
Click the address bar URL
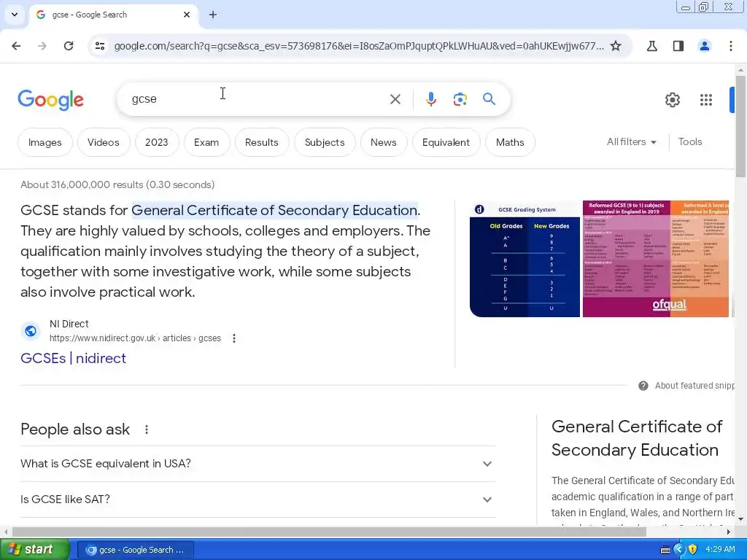[359, 46]
